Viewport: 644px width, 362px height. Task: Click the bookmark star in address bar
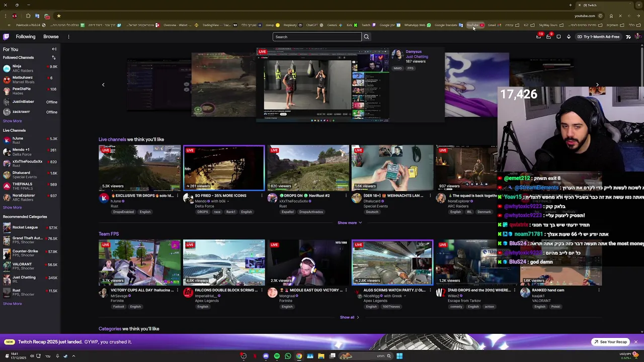coord(58,16)
